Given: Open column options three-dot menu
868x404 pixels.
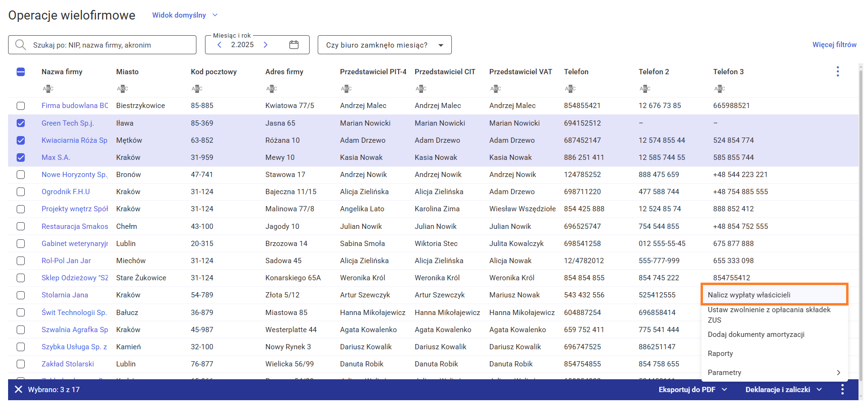Looking at the screenshot, I should 838,71.
